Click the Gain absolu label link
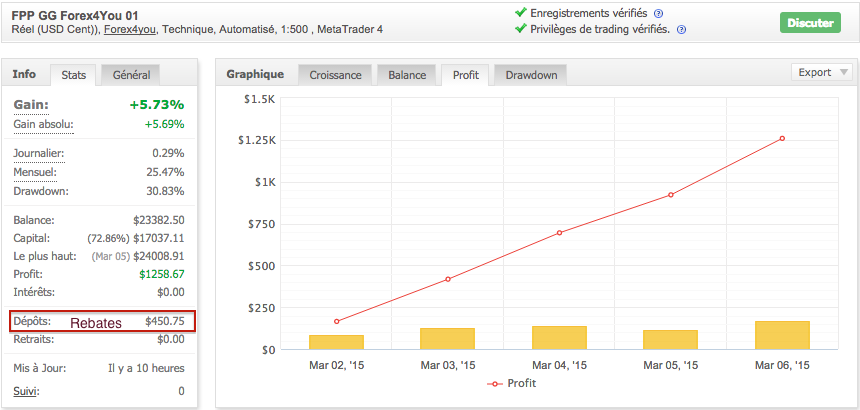The image size is (860, 410). 43,124
